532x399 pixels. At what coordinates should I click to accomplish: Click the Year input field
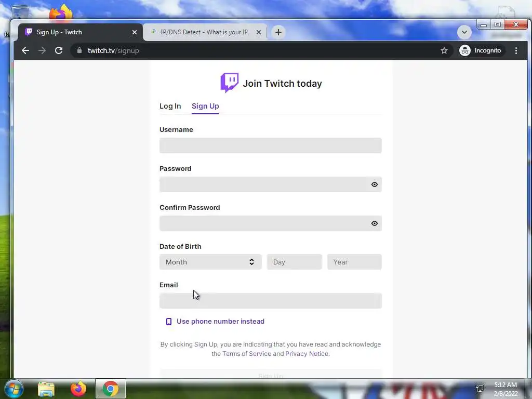tap(354, 262)
